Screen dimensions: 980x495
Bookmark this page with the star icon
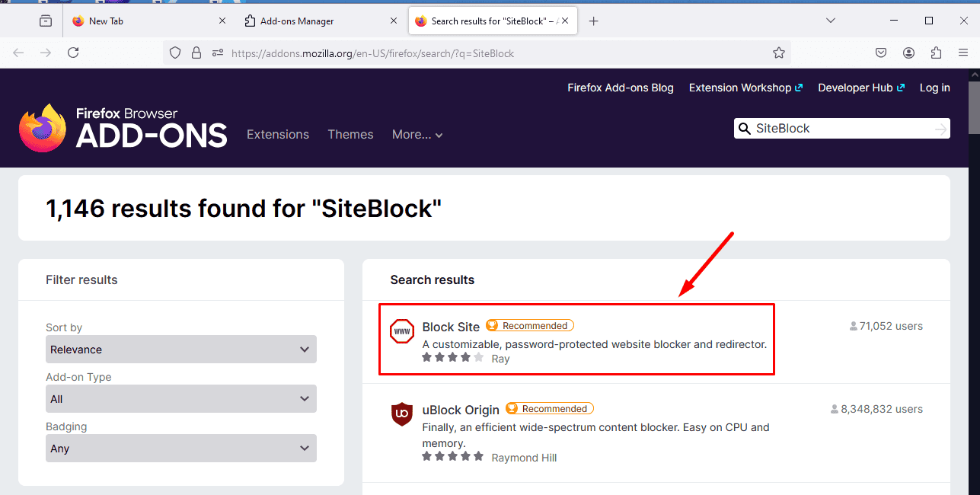[778, 53]
